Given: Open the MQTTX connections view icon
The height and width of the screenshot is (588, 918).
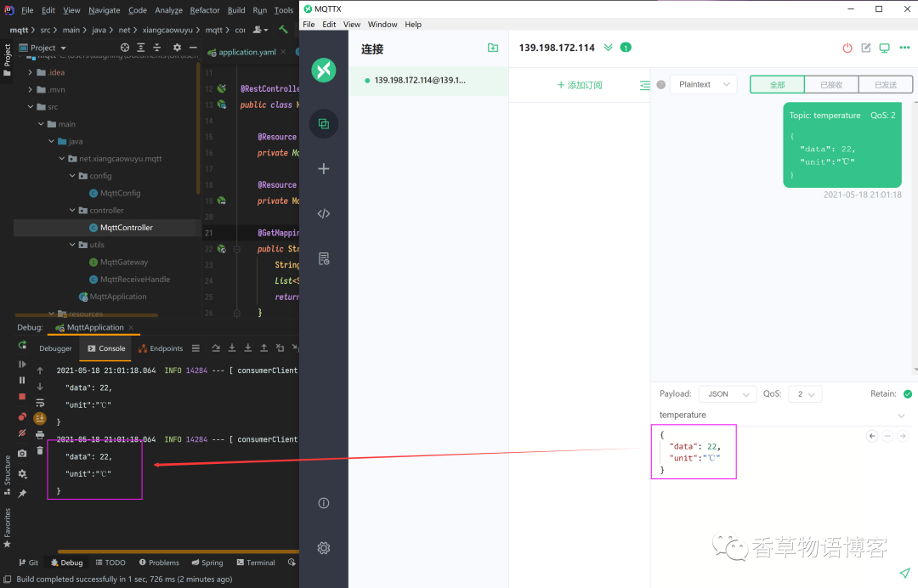Looking at the screenshot, I should point(324,124).
